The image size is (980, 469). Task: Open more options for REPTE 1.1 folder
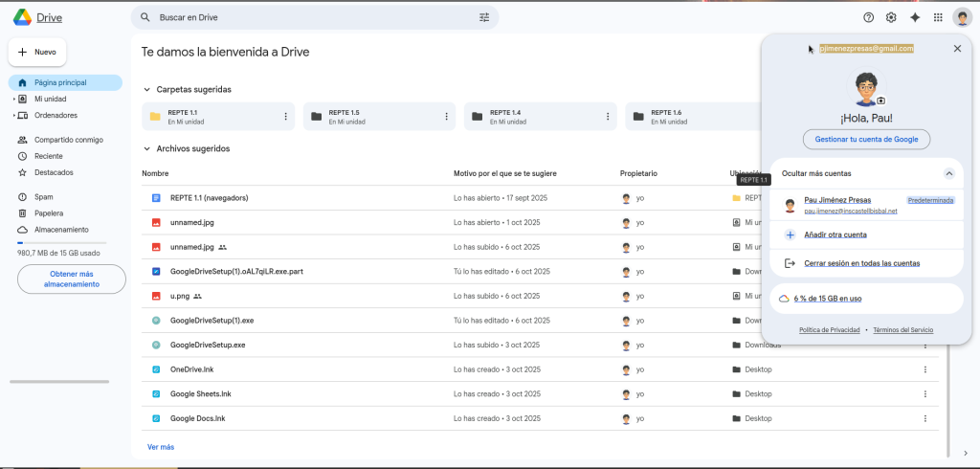tap(285, 117)
